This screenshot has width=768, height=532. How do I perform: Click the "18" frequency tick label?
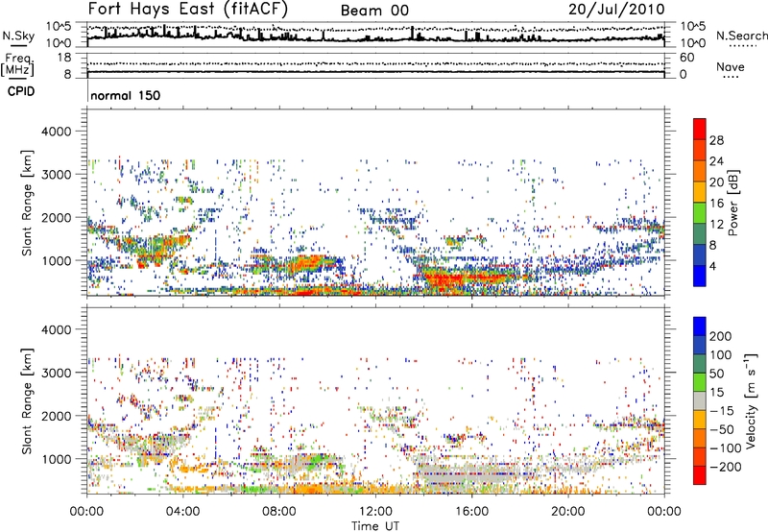tap(64, 58)
